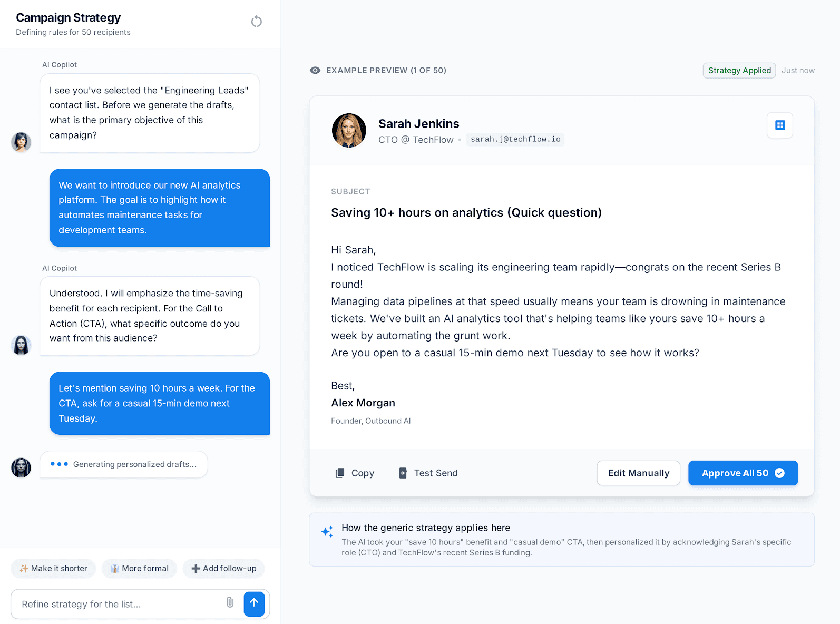Viewport: 840px width, 624px height.
Task: Click the AI Copilot avatar beside first message
Action: pos(21,142)
